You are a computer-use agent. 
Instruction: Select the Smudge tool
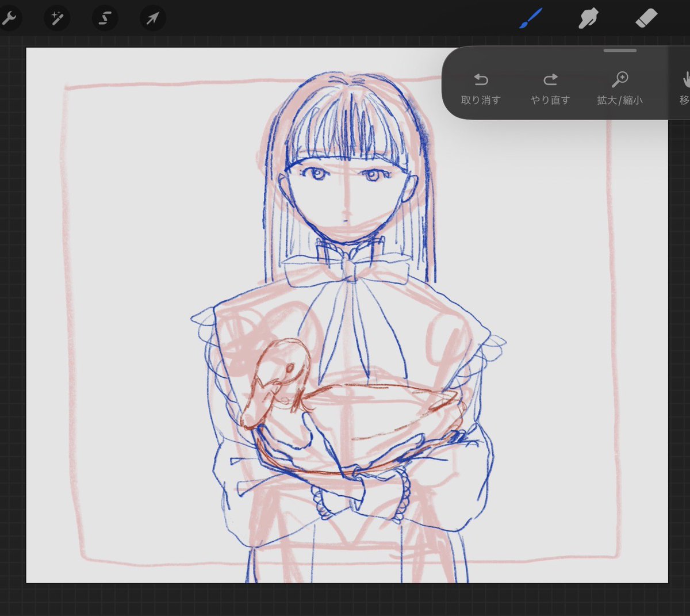[588, 18]
